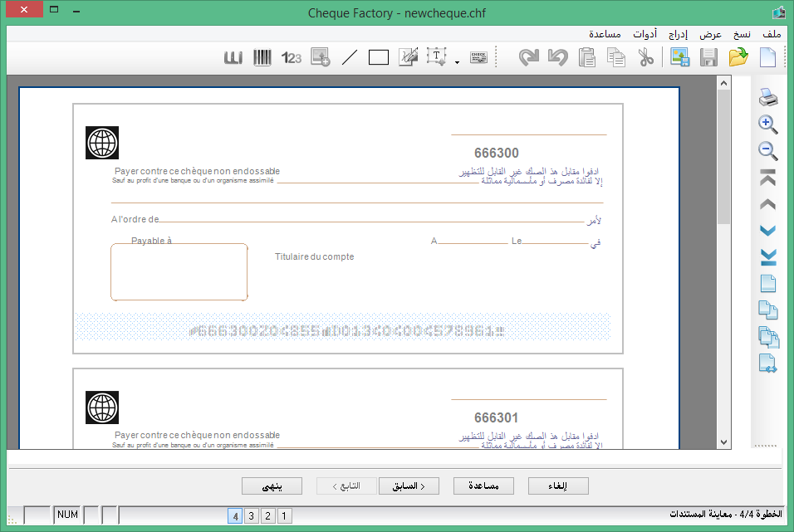
Task: Open the إدراج menu
Action: 678,34
